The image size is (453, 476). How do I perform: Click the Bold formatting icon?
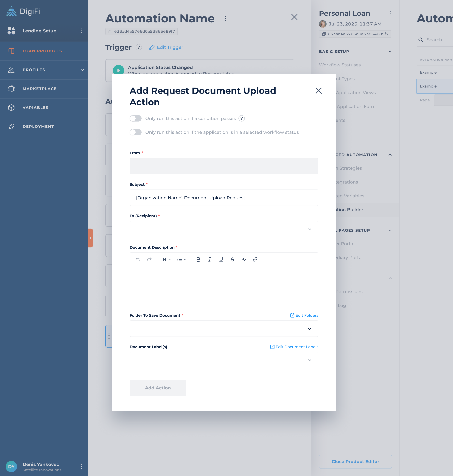198,259
